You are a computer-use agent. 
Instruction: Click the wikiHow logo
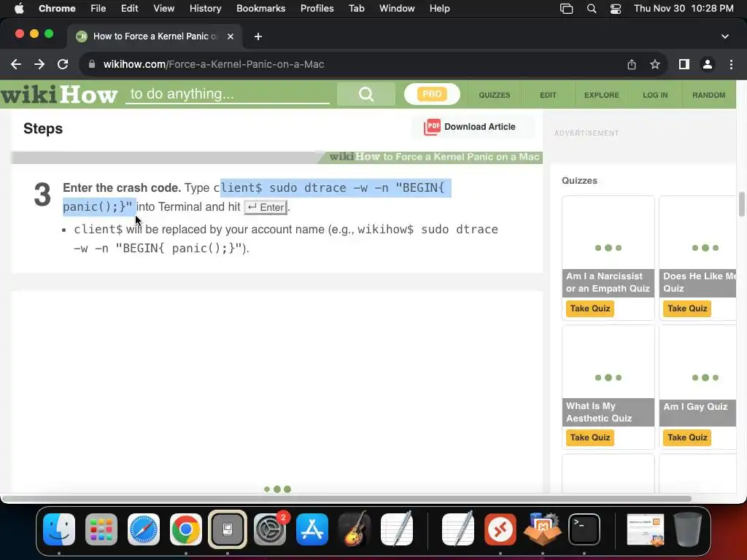59,95
